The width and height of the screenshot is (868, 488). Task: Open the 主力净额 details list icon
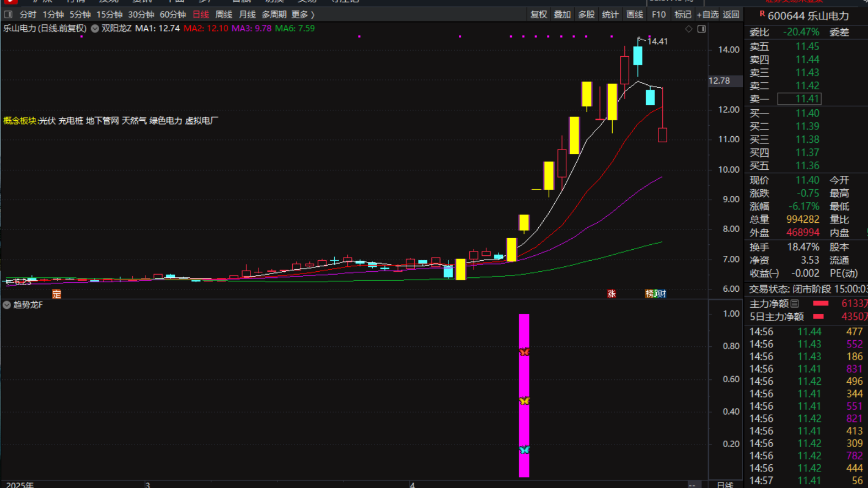[x=795, y=303]
